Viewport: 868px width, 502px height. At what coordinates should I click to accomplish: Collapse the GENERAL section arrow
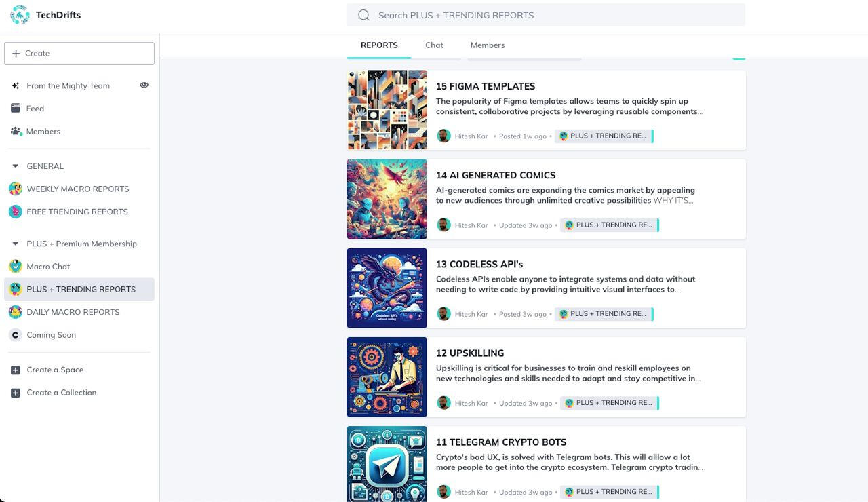click(x=16, y=166)
